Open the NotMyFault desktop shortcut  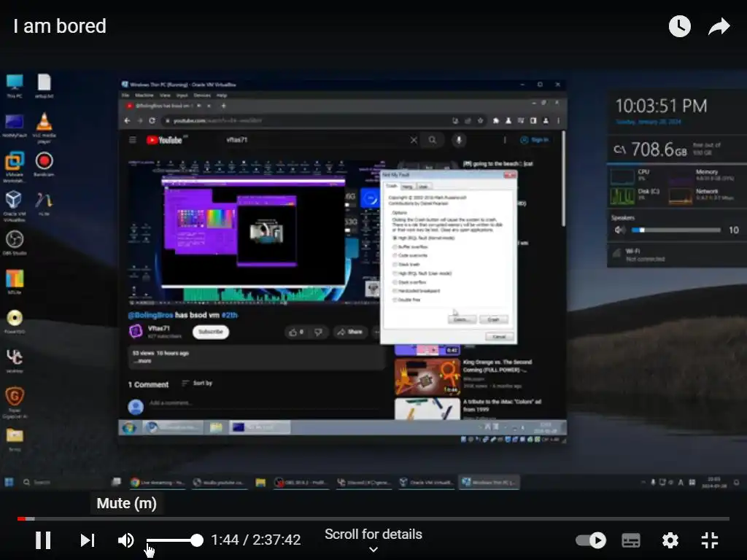click(x=15, y=125)
